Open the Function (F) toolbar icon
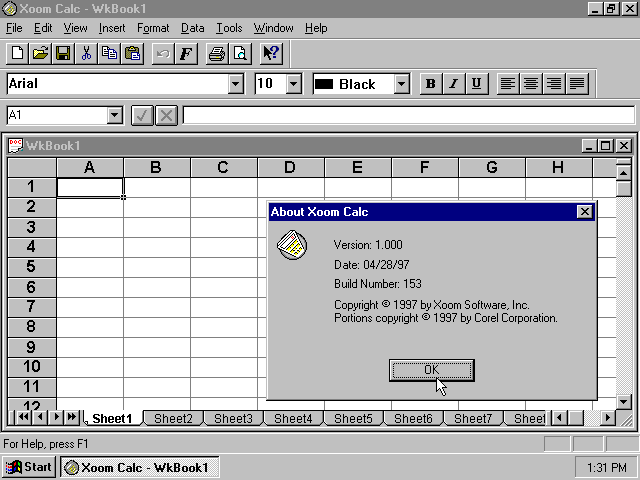Image resolution: width=640 pixels, height=480 pixels. (x=187, y=53)
